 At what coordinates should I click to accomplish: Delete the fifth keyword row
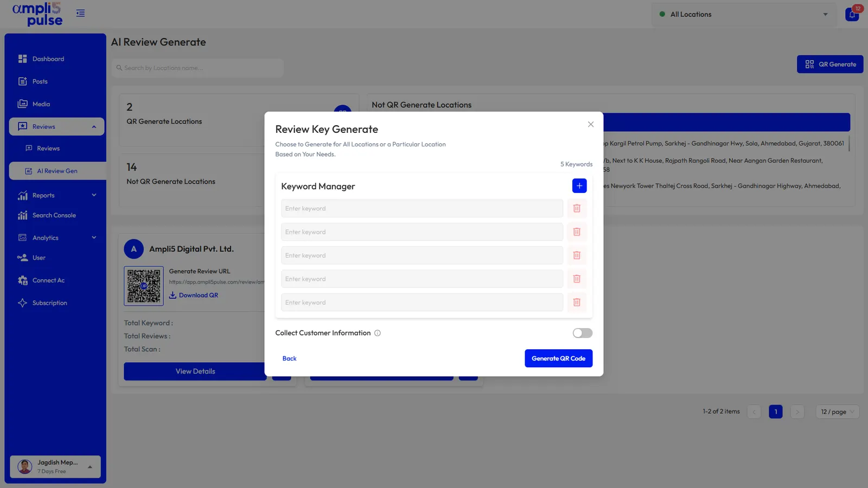(577, 303)
